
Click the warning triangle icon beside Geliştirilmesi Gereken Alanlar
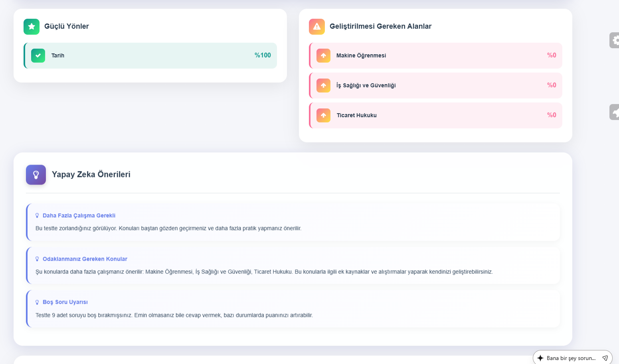tap(317, 27)
